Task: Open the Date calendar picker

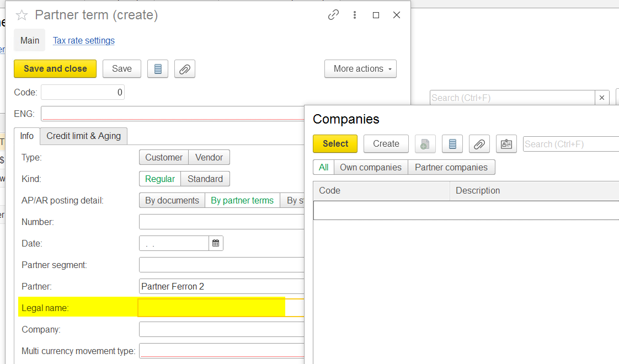Action: pos(216,244)
